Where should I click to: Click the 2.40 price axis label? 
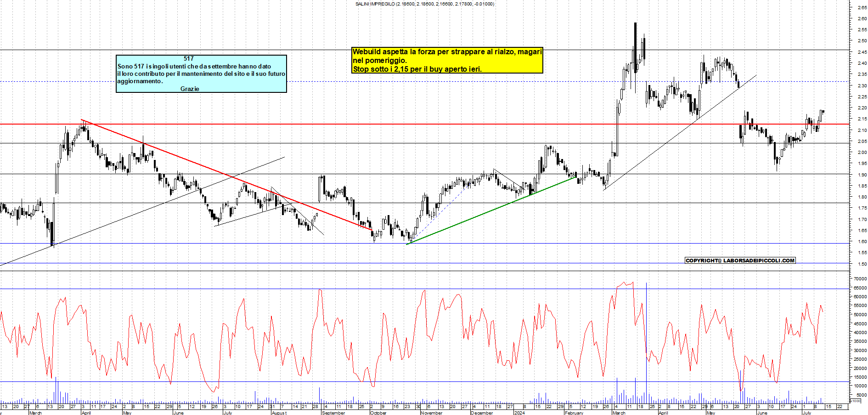tap(862, 63)
